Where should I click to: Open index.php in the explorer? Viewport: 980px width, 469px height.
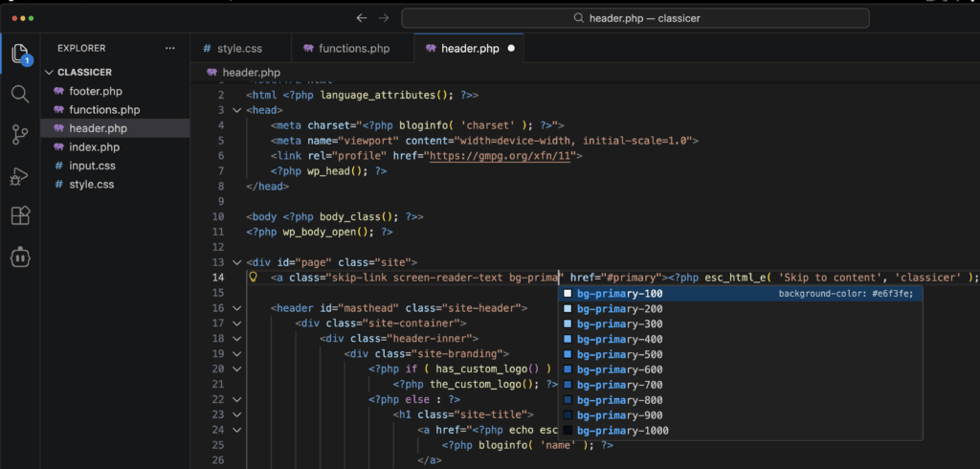point(115,147)
